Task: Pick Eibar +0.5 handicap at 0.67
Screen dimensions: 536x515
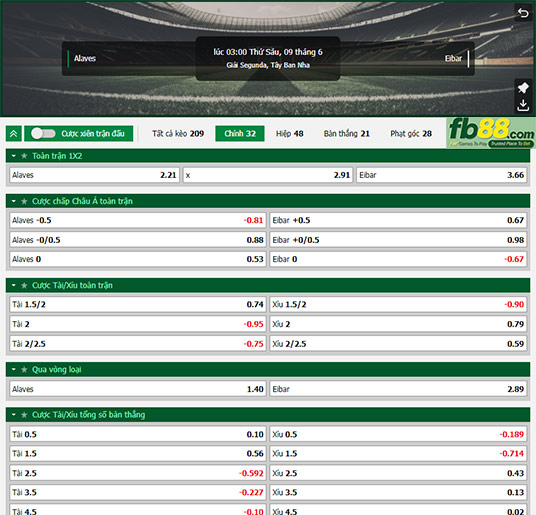Action: click(398, 220)
